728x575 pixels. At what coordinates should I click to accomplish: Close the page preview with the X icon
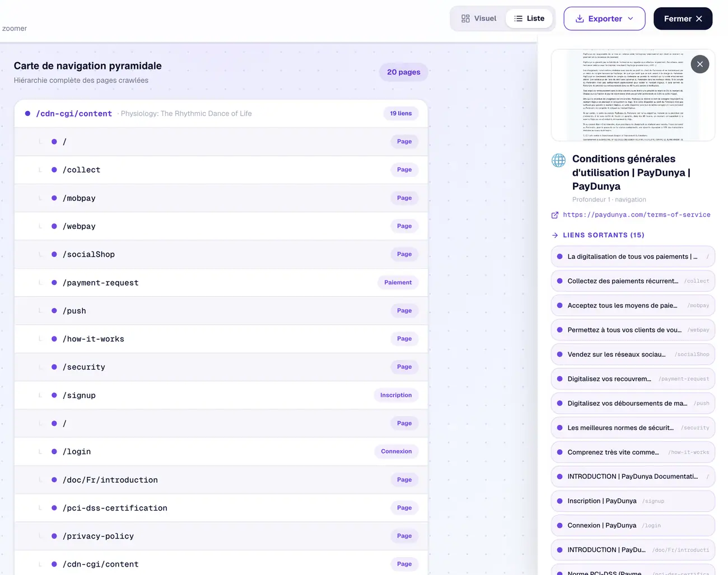[x=699, y=64]
